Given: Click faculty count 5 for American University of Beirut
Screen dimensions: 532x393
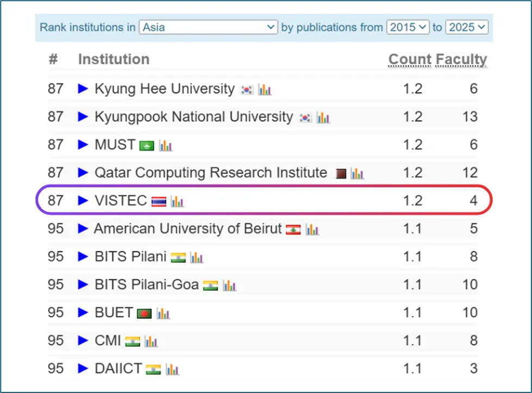Looking at the screenshot, I should pyautogui.click(x=474, y=229).
